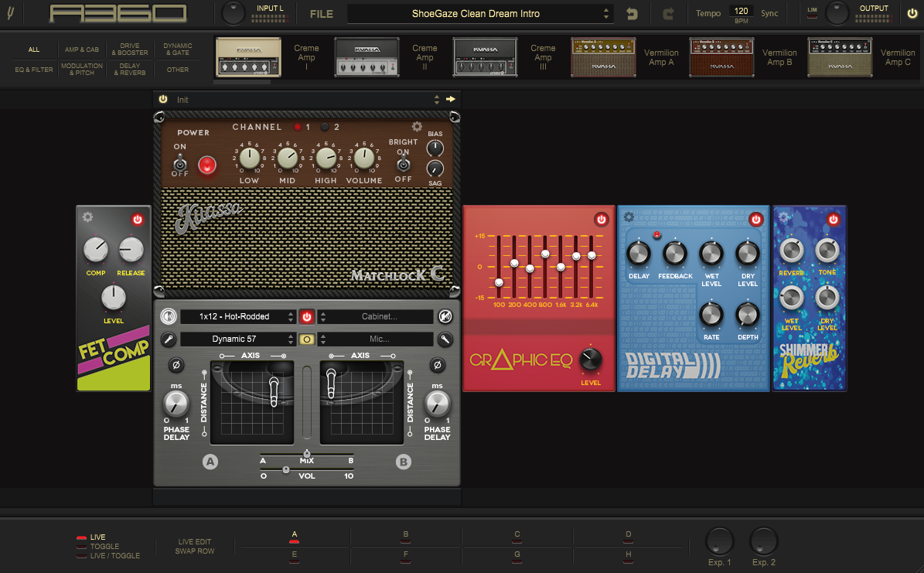924x573 pixels.
Task: Select cabinet A circle button
Action: point(210,462)
